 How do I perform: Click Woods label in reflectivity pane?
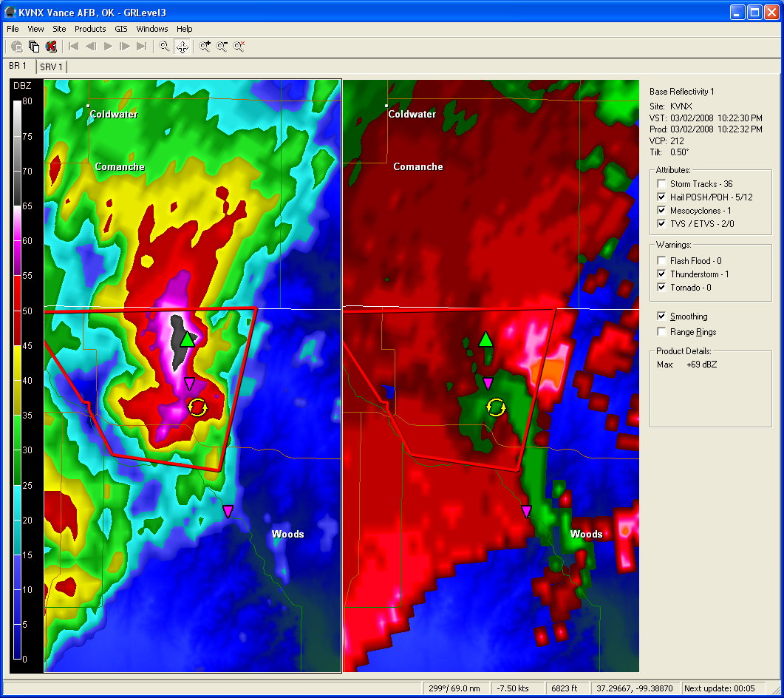pos(288,534)
